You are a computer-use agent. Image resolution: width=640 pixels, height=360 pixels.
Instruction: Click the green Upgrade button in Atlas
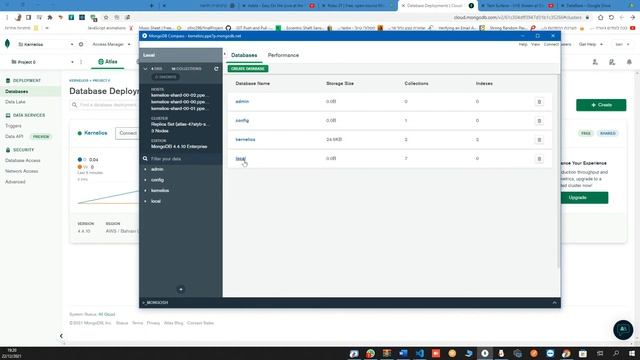coord(578,198)
